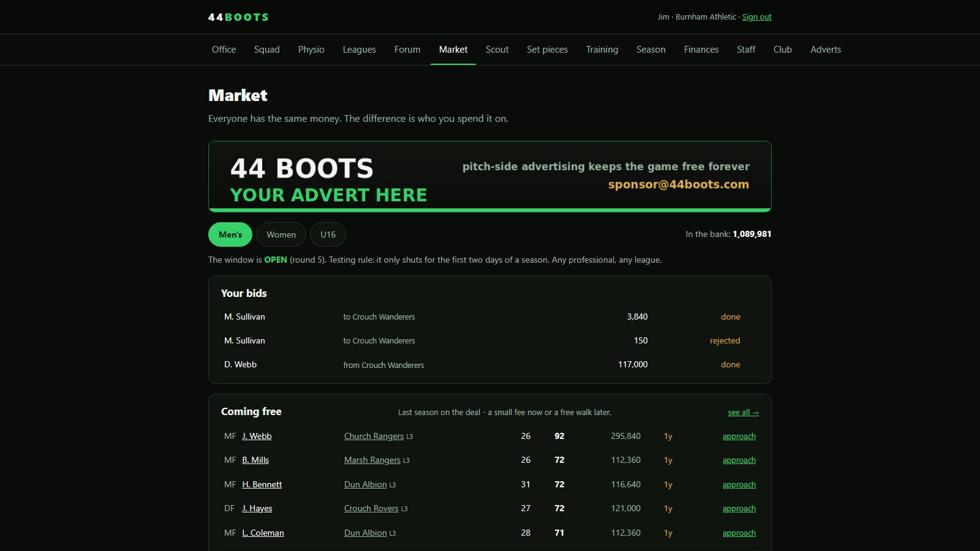Switch to the U16 market filter

point(328,234)
